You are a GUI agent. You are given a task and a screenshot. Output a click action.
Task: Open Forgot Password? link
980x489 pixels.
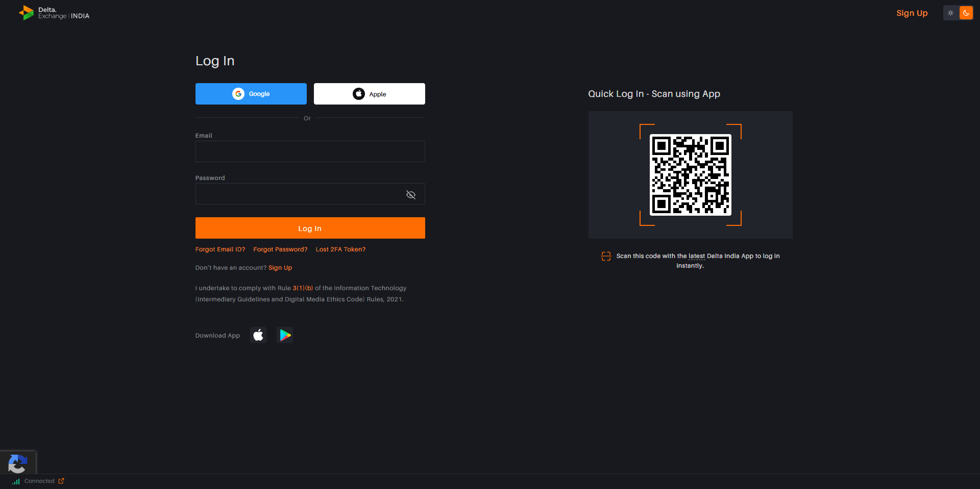(x=280, y=249)
